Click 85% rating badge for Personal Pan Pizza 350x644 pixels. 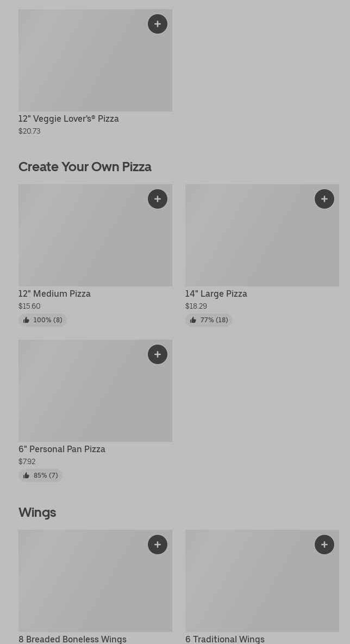(40, 476)
